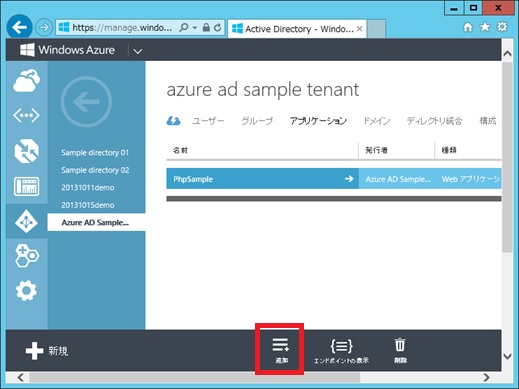This screenshot has width=519, height=389.
Task: Select Sample directory 01 in the list
Action: coord(95,153)
